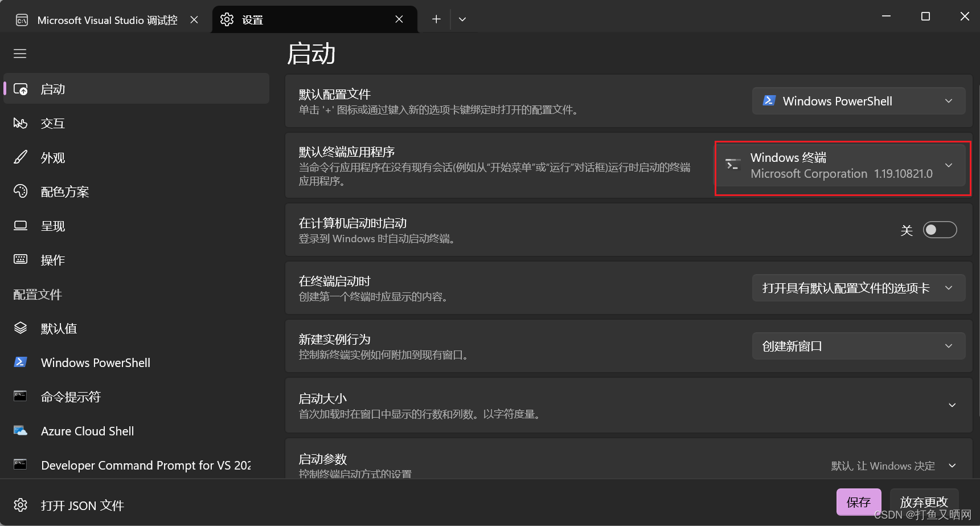Click the 启动 startup icon in sidebar
The image size is (980, 526).
(20, 89)
